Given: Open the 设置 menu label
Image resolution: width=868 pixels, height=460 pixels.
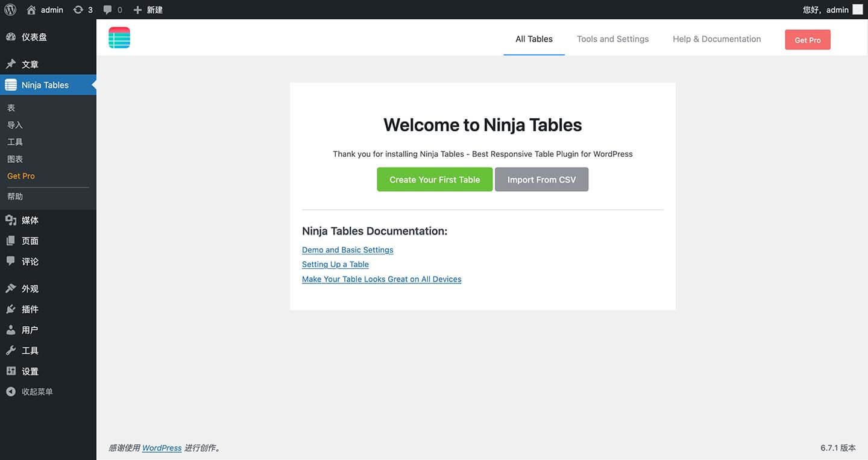Looking at the screenshot, I should click(30, 371).
